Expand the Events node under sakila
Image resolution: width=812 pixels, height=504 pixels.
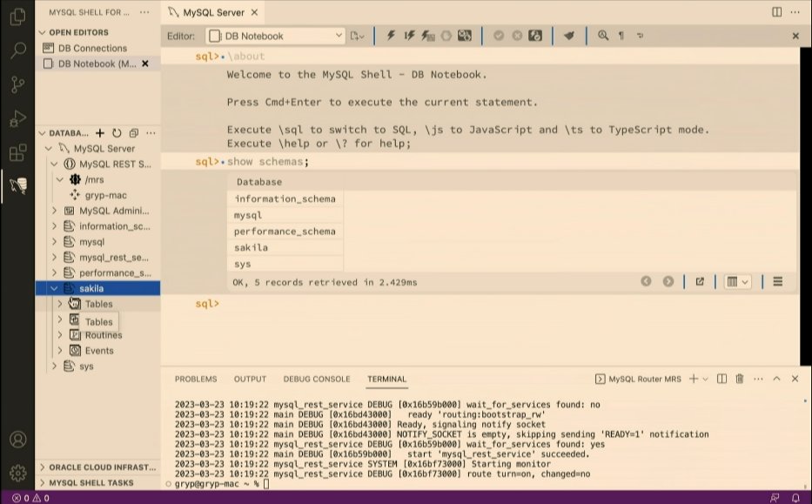click(60, 351)
